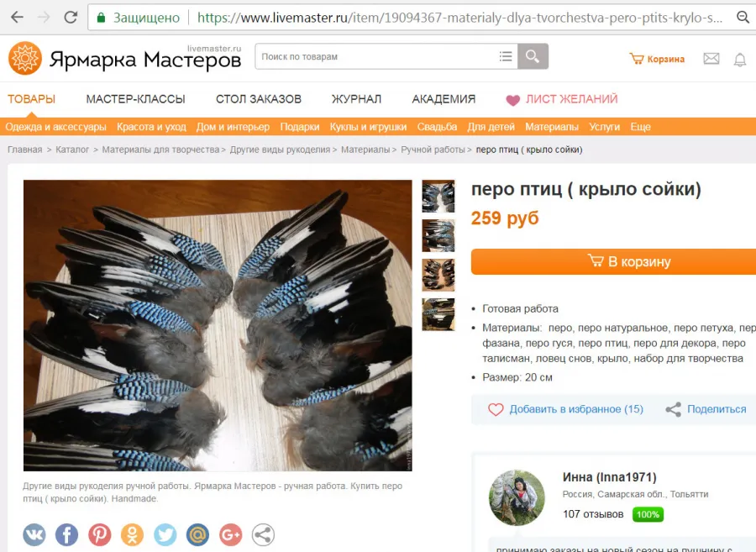Reload the page in the browser
756x552 pixels.
click(x=71, y=18)
